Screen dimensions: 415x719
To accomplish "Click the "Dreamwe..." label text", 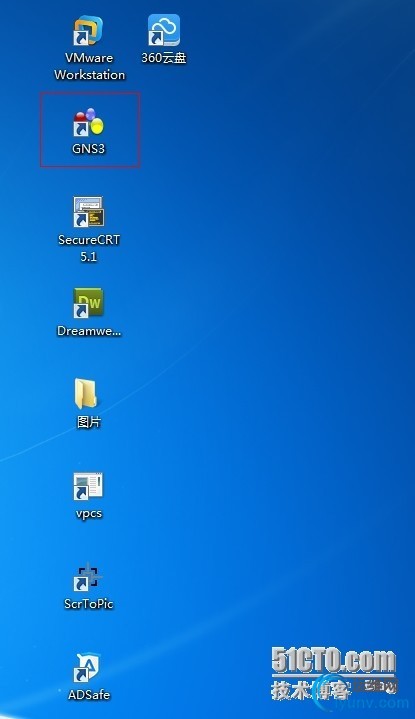I will pos(89,331).
